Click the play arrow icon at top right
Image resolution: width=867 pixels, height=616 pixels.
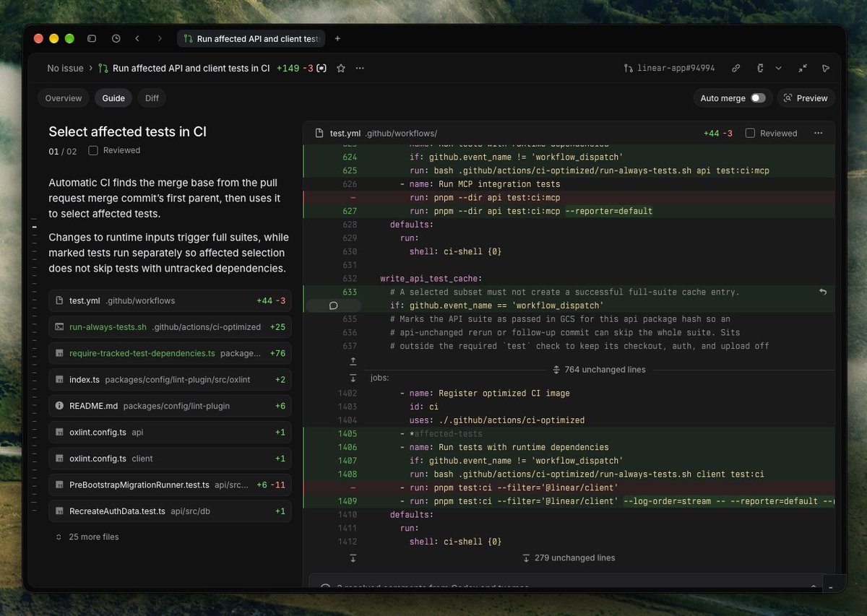(x=826, y=68)
